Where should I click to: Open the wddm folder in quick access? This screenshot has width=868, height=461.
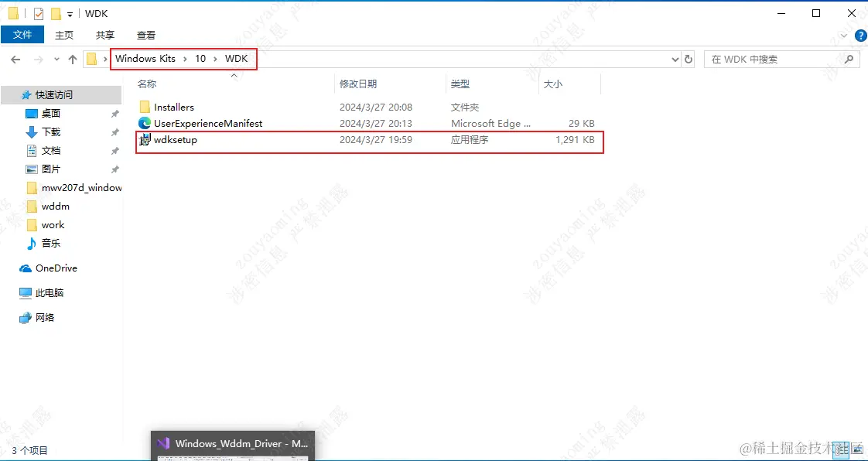(53, 207)
